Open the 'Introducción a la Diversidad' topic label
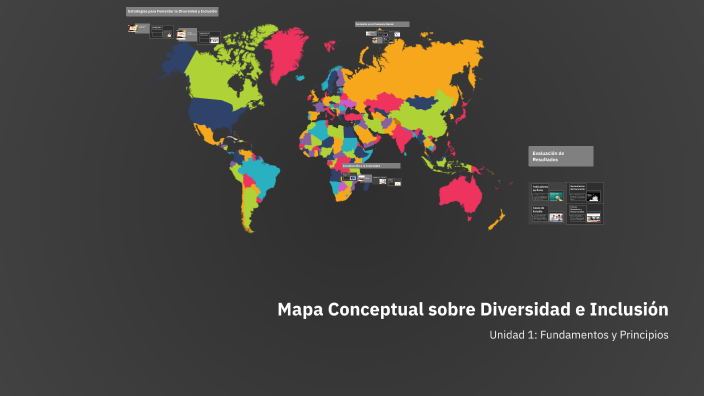This screenshot has width=704, height=396. [371, 166]
